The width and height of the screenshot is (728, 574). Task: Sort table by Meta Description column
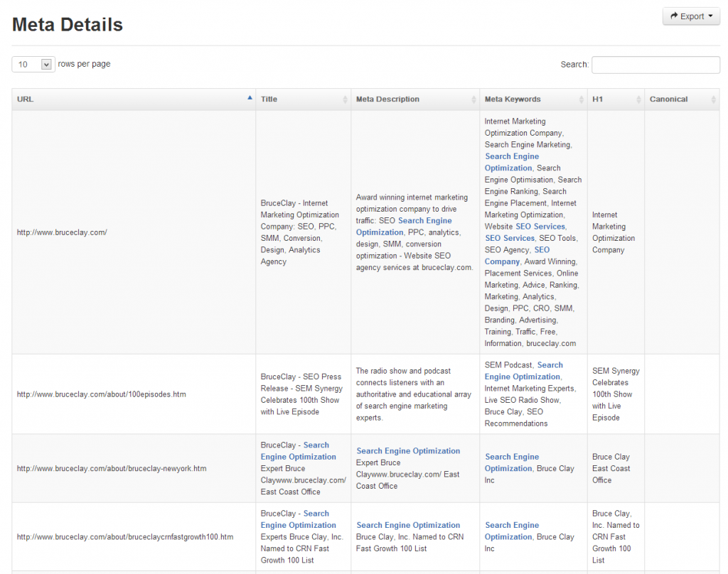point(415,99)
